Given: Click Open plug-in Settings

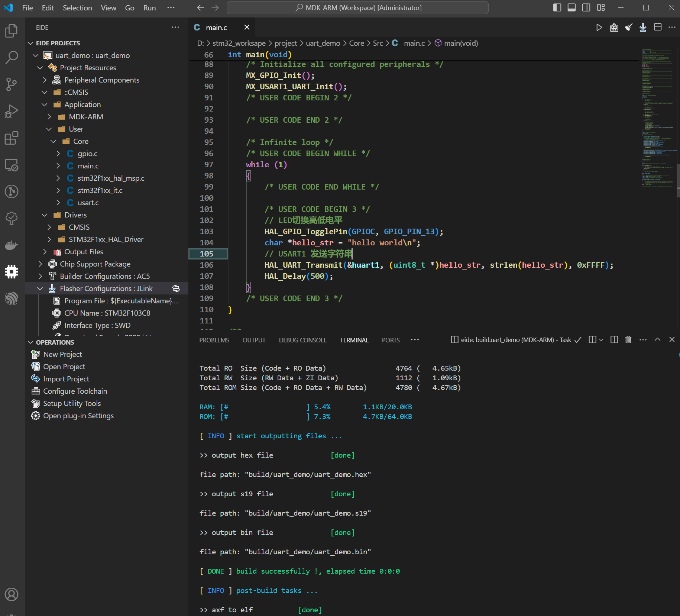Looking at the screenshot, I should [x=78, y=416].
